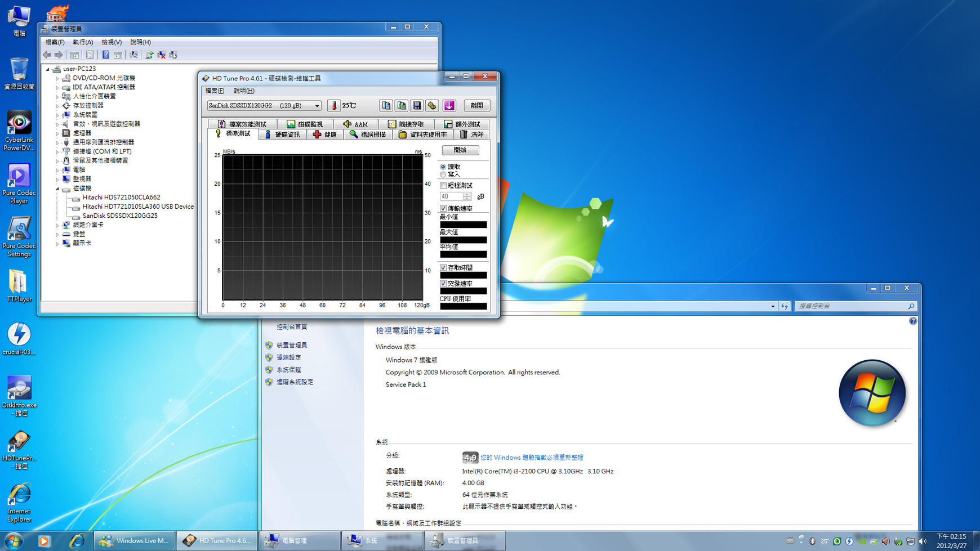Click Forward arrow in Device Manager toolbar
980x551 pixels.
click(59, 55)
